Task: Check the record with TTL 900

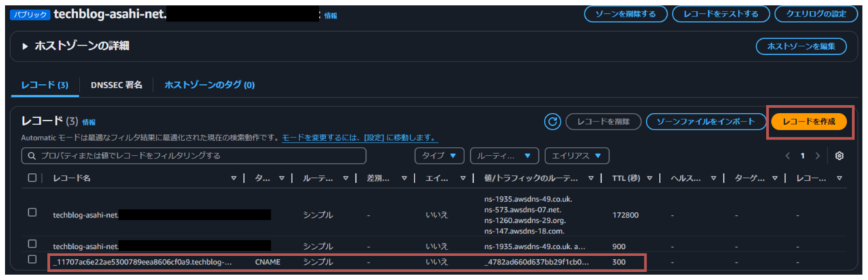Action: [32, 244]
